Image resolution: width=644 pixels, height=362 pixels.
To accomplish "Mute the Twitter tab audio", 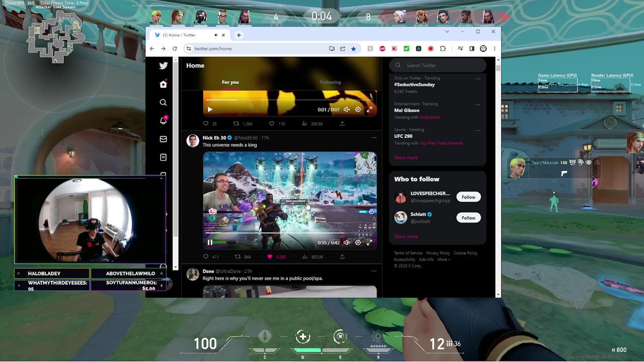I will tap(216, 35).
